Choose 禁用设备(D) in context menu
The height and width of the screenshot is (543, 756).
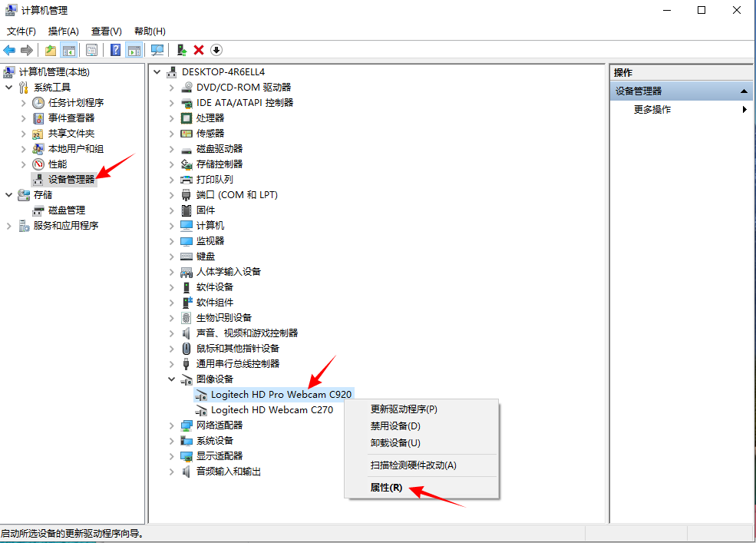[x=421, y=426]
